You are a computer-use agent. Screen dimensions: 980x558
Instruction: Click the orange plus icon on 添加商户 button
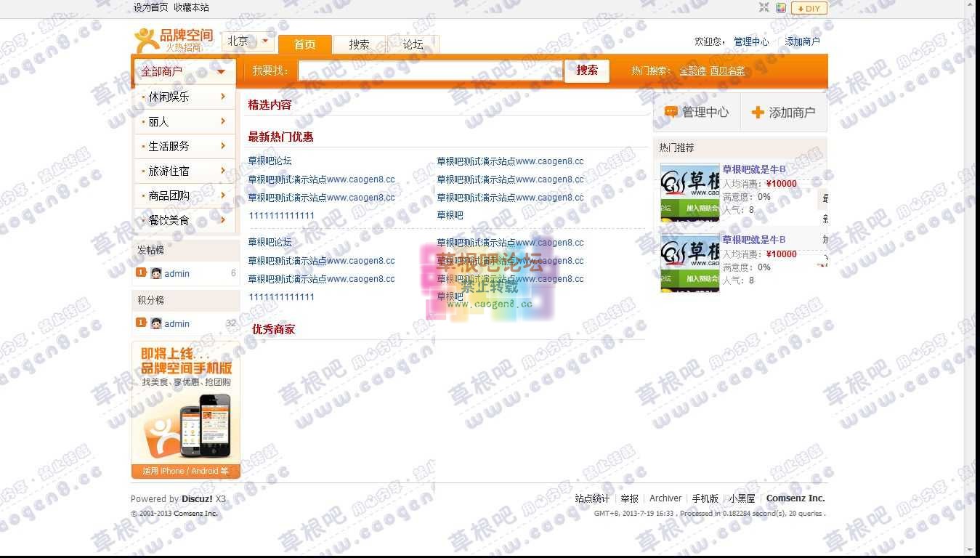click(757, 112)
